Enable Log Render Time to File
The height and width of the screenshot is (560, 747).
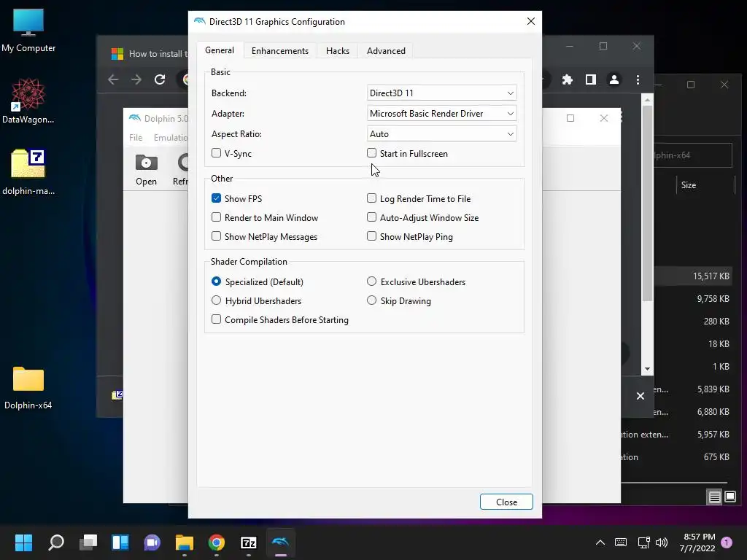(371, 198)
